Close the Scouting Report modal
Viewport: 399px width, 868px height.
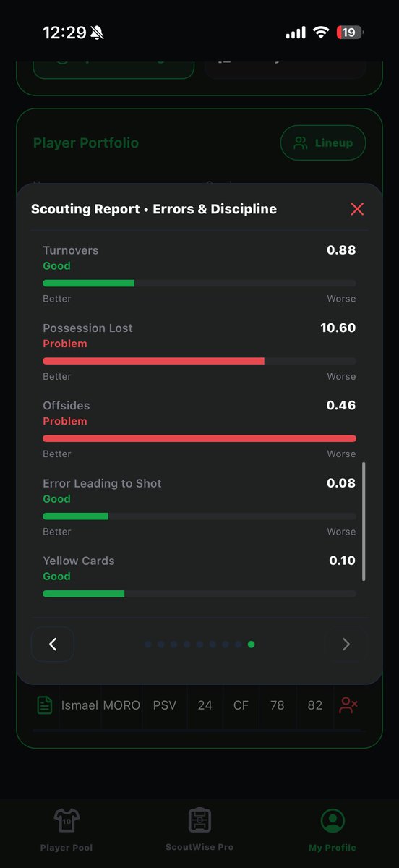[357, 209]
